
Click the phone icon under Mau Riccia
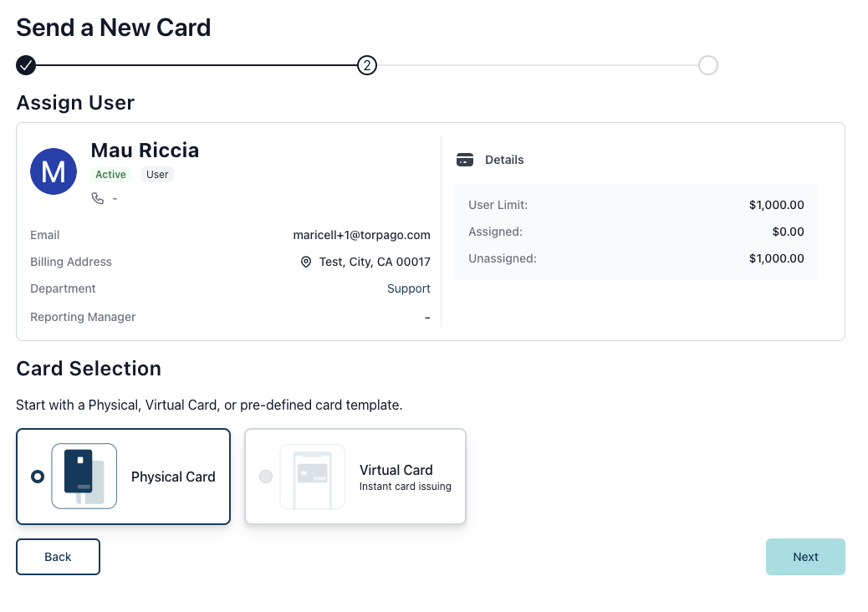[98, 198]
